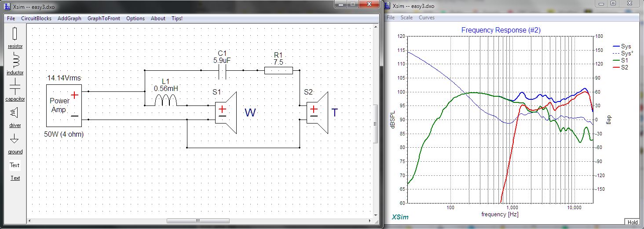
Task: Open the CircuitBlocks menu
Action: coord(37,18)
